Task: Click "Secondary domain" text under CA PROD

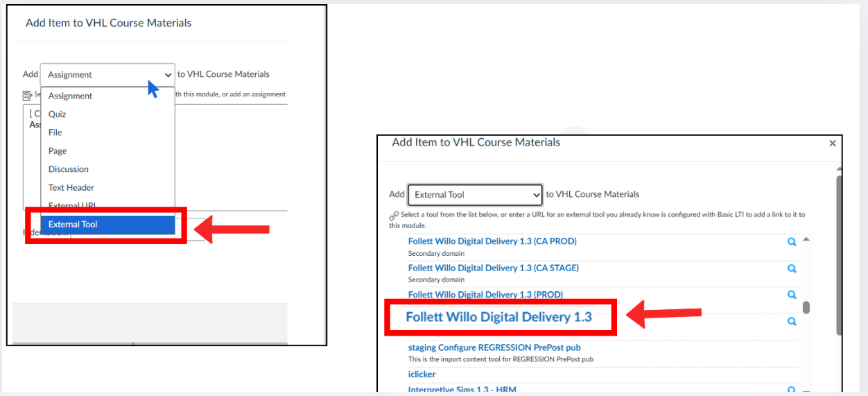Action: point(436,253)
